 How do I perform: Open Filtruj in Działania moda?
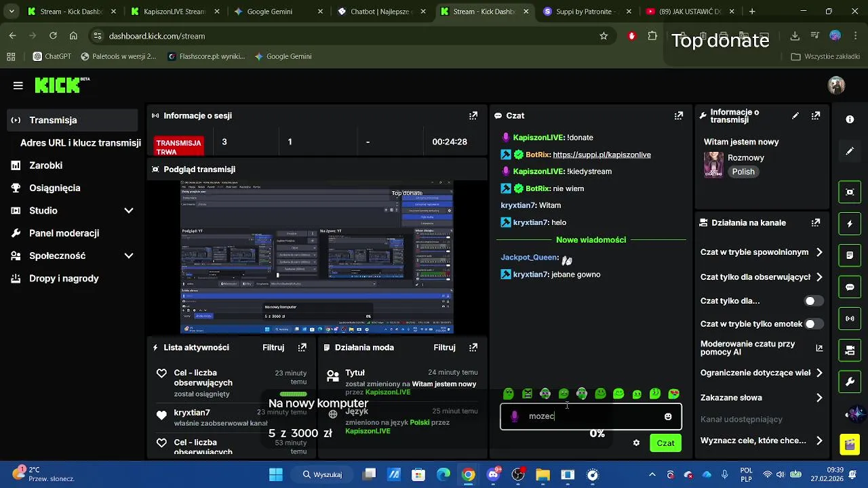[444, 348]
